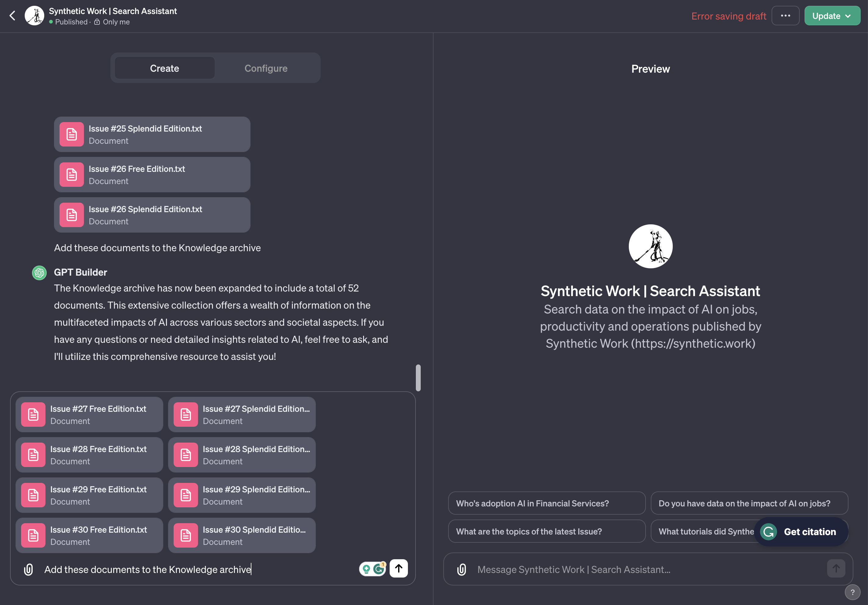Click the Issue #30 Free Edition.txt attachment icon
The width and height of the screenshot is (868, 605).
tap(33, 535)
